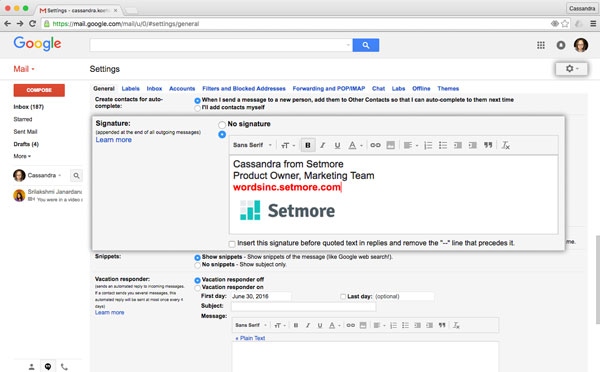
Task: Bookmark page with star icon
Action: (565, 24)
